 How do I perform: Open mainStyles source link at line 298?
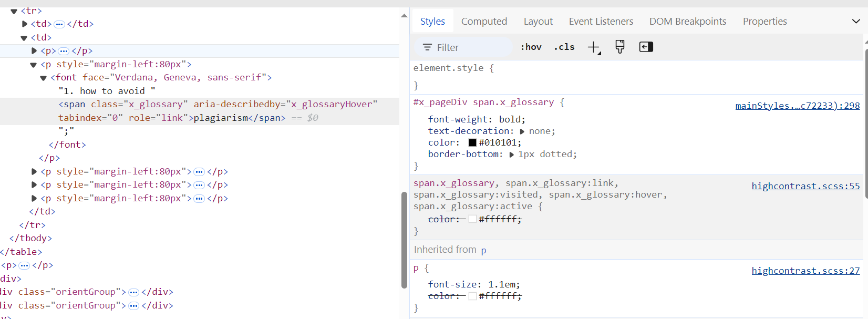point(798,106)
